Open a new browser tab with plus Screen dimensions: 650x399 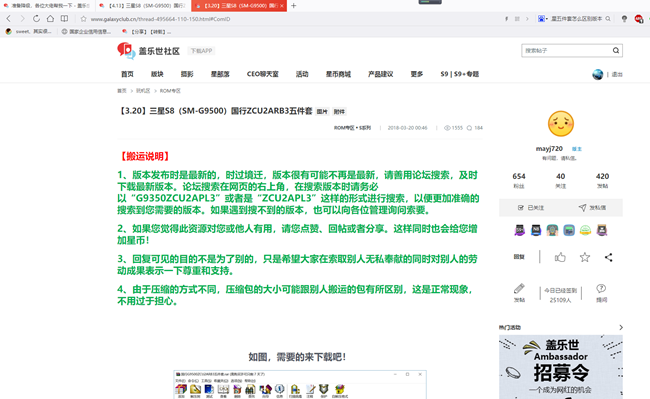click(293, 6)
